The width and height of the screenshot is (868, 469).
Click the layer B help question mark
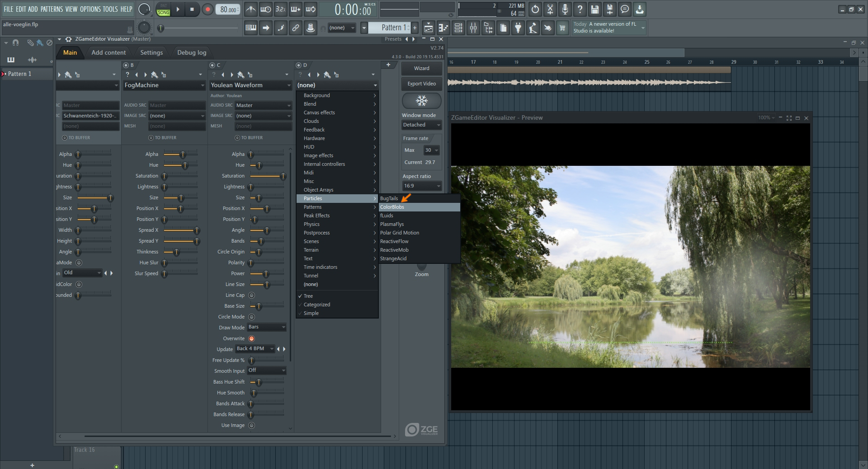coord(127,75)
